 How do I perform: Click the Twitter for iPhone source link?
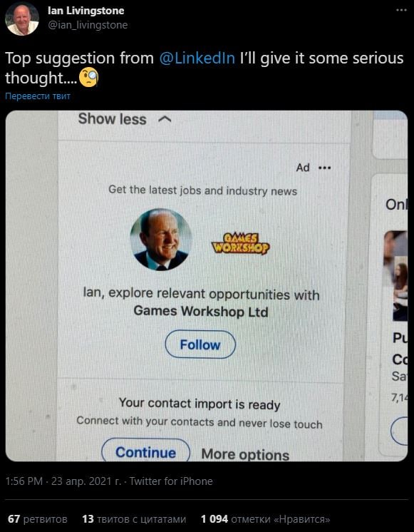point(171,481)
